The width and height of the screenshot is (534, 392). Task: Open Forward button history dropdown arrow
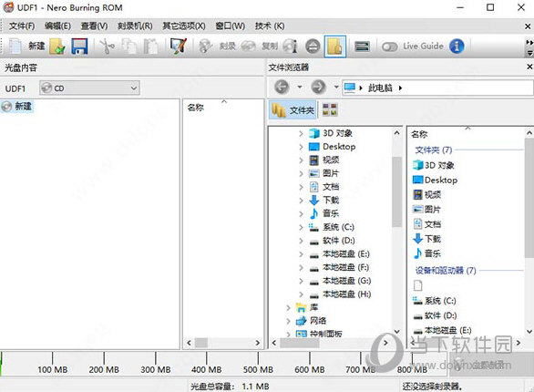[x=336, y=88]
